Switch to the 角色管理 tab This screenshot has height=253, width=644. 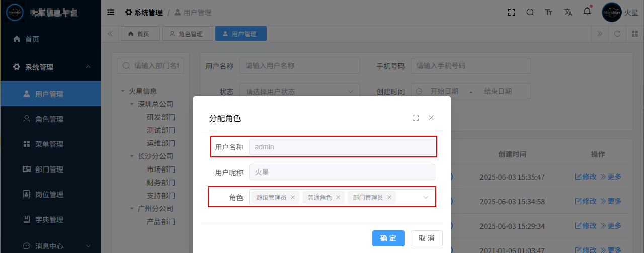(x=186, y=34)
